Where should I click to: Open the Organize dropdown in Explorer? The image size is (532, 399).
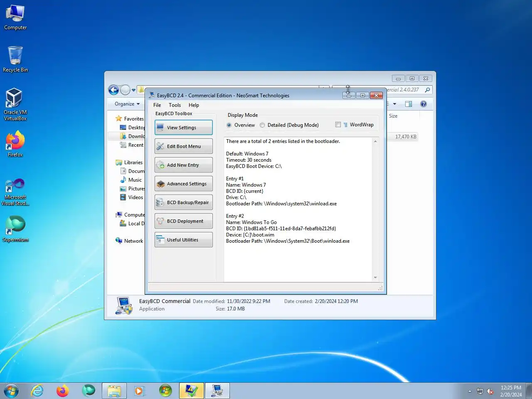(127, 104)
